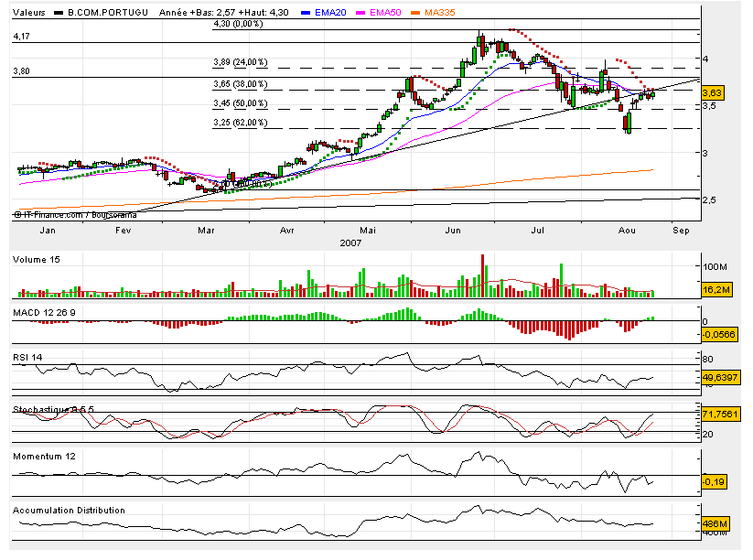Click the 'Stochastique 9 5 5' panel title
This screenshot has height=560, width=753.
tap(53, 409)
